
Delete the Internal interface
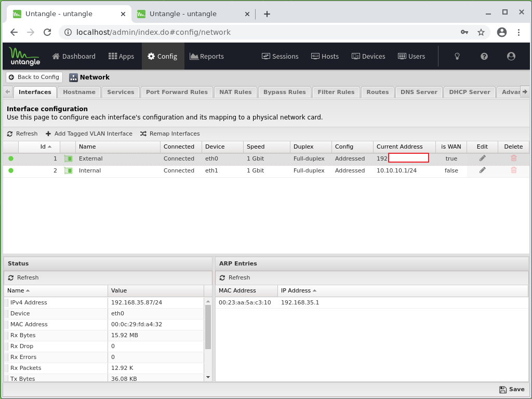[514, 170]
